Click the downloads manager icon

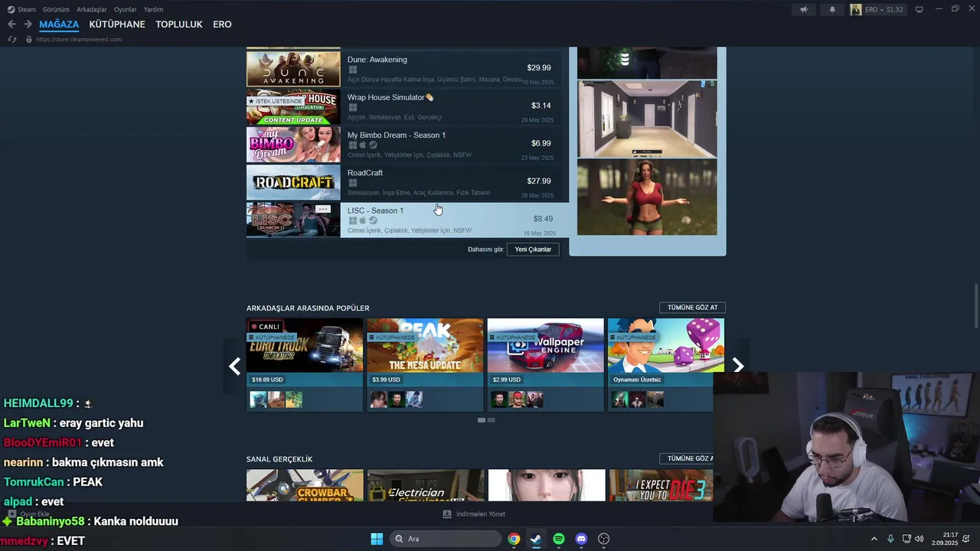tap(447, 514)
